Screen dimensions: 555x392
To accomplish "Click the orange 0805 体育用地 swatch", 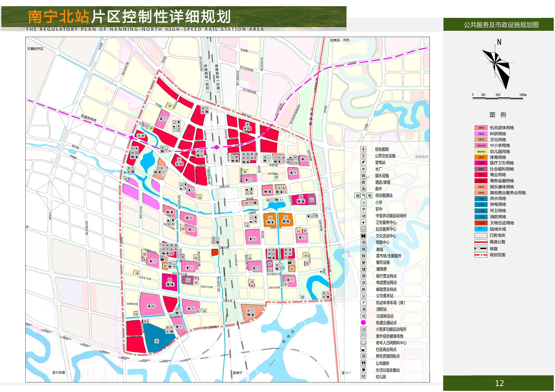I will (481, 157).
